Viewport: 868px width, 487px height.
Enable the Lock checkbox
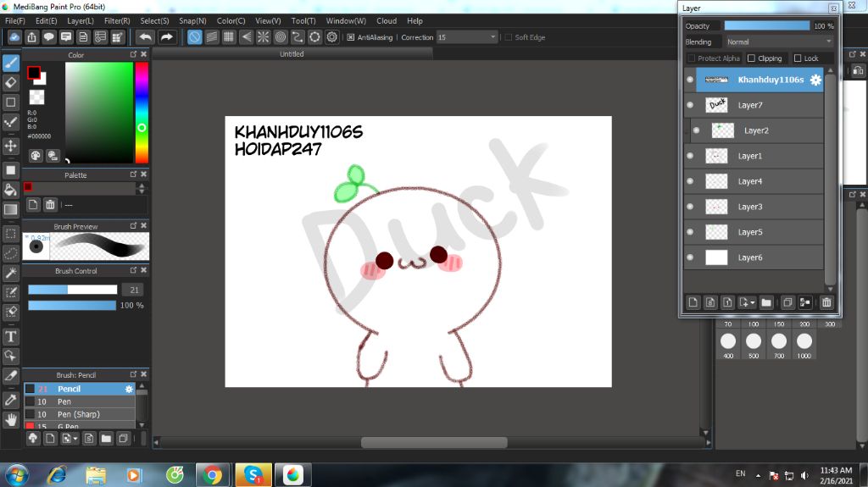[x=798, y=58]
